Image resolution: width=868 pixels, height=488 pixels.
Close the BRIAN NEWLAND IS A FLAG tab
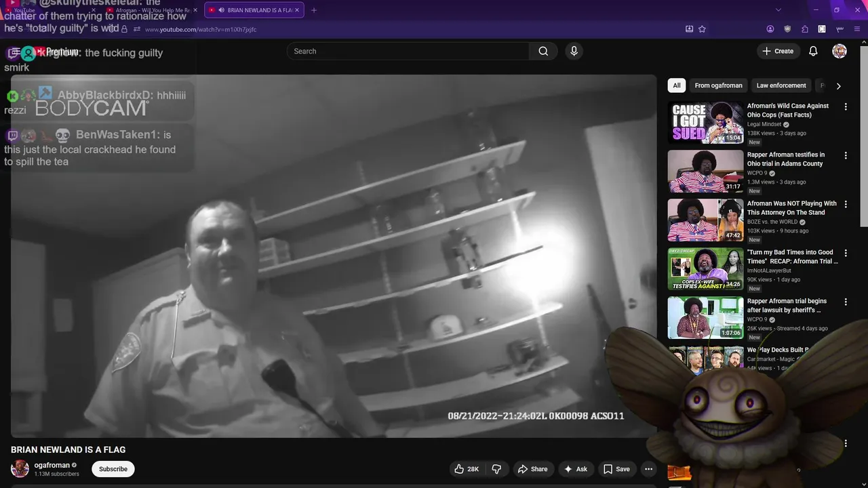pyautogui.click(x=297, y=10)
